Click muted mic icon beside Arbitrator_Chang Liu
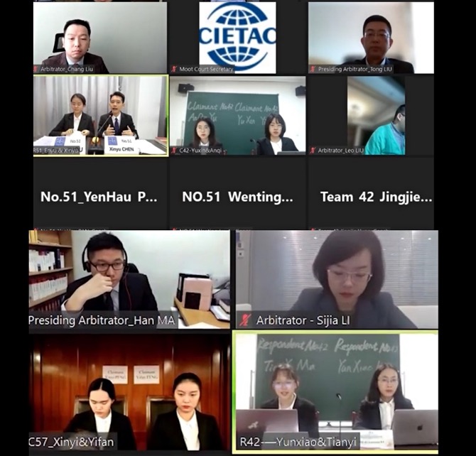Viewport: 476px width, 456px height. tap(36, 69)
